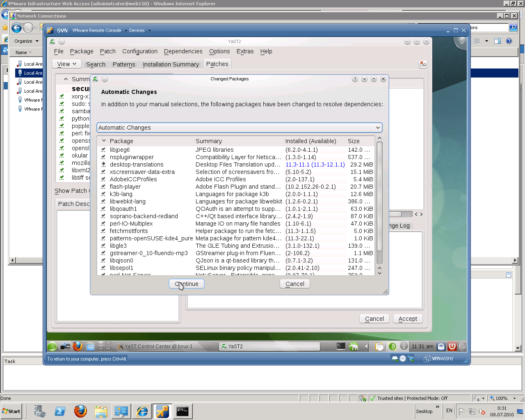Click the horizontal scrollbar in YaST2 package pane
Viewport: 525px width, 420px height.
point(400,214)
